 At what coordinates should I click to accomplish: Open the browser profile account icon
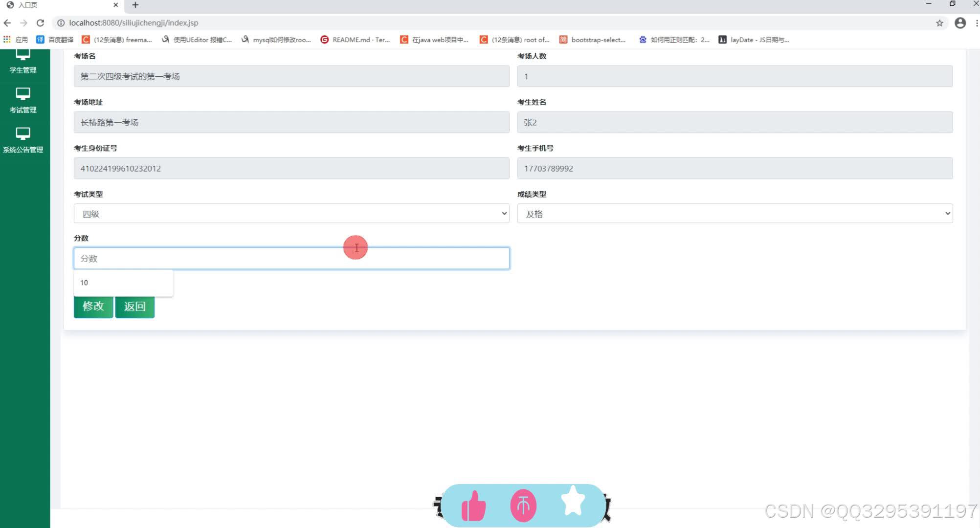tap(960, 23)
